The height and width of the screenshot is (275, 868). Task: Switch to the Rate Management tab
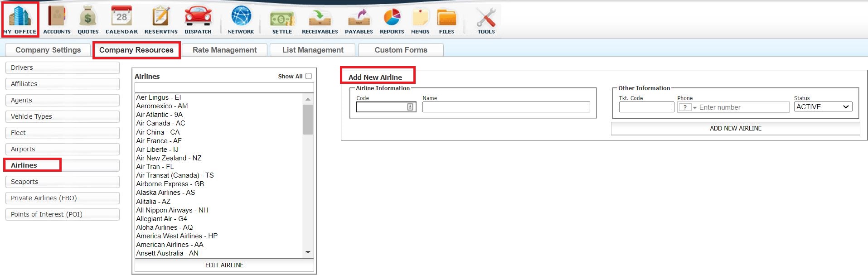tap(224, 50)
